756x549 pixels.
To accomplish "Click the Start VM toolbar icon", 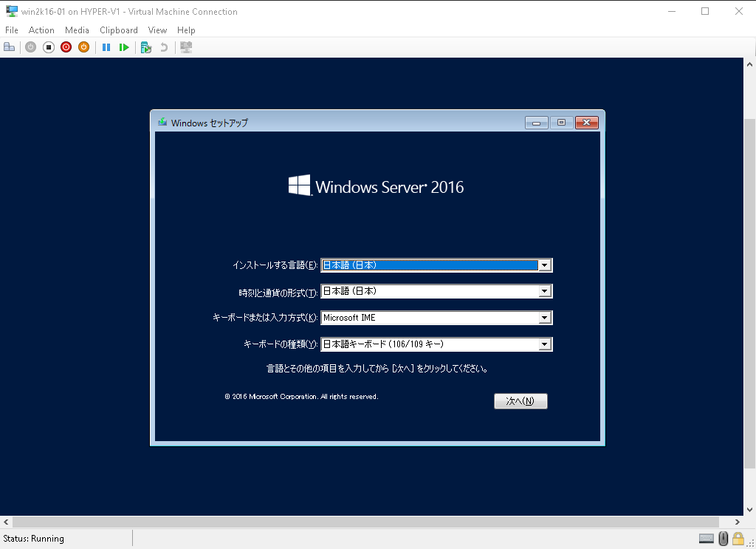I will pos(30,47).
